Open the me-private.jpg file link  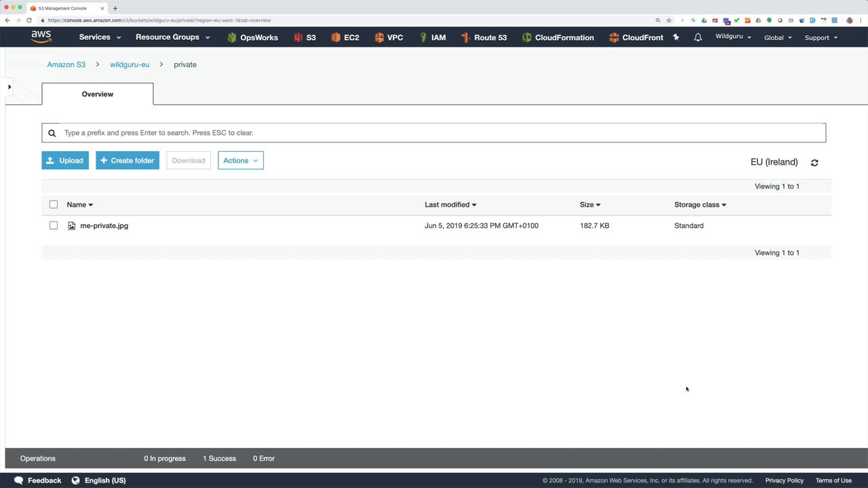pyautogui.click(x=104, y=226)
